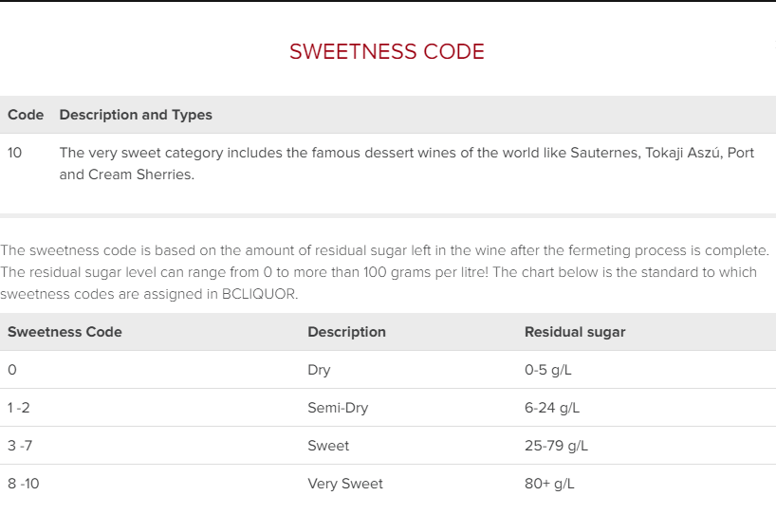Click the 6-24 g/L residual sugar value
Image resolution: width=776 pixels, height=532 pixels.
[552, 408]
